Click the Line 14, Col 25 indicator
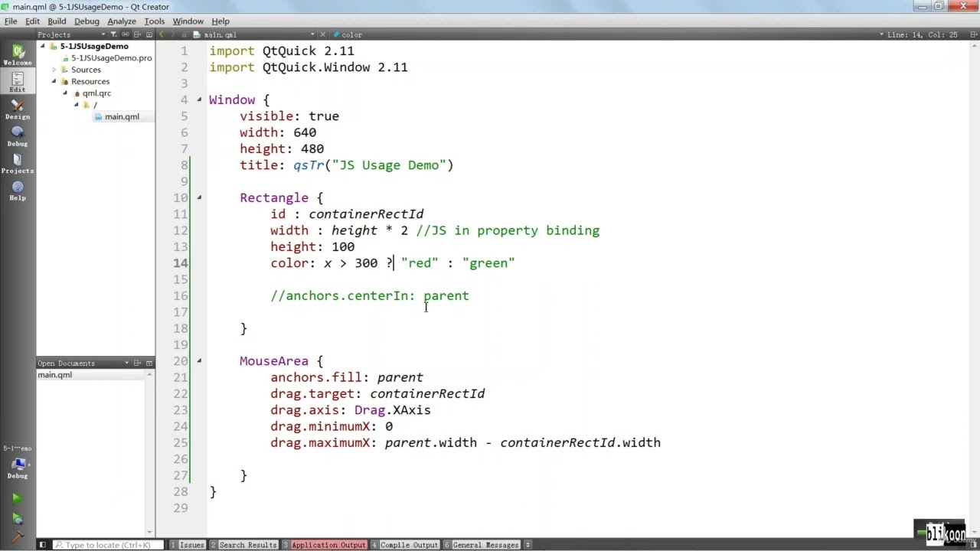Screen dimensions: 980x551 click(x=922, y=34)
